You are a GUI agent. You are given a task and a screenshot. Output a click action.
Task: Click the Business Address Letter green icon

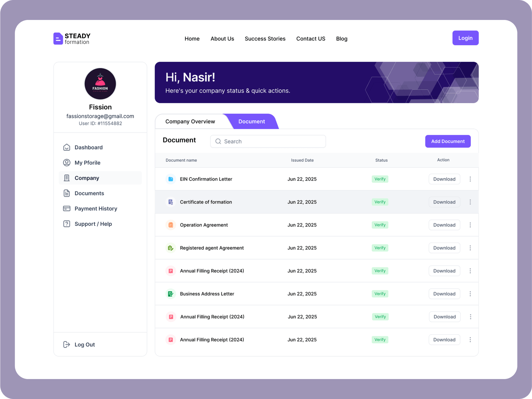(171, 294)
